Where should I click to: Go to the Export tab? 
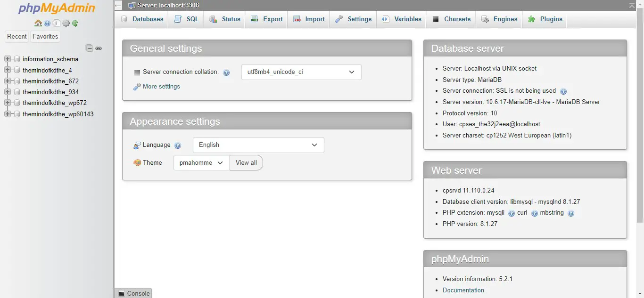click(266, 19)
